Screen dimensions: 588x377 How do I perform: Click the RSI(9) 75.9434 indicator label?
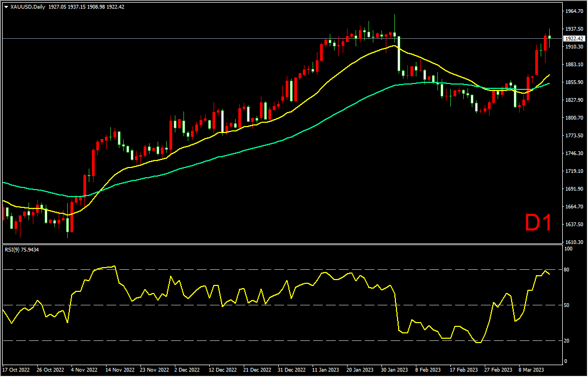[22, 249]
